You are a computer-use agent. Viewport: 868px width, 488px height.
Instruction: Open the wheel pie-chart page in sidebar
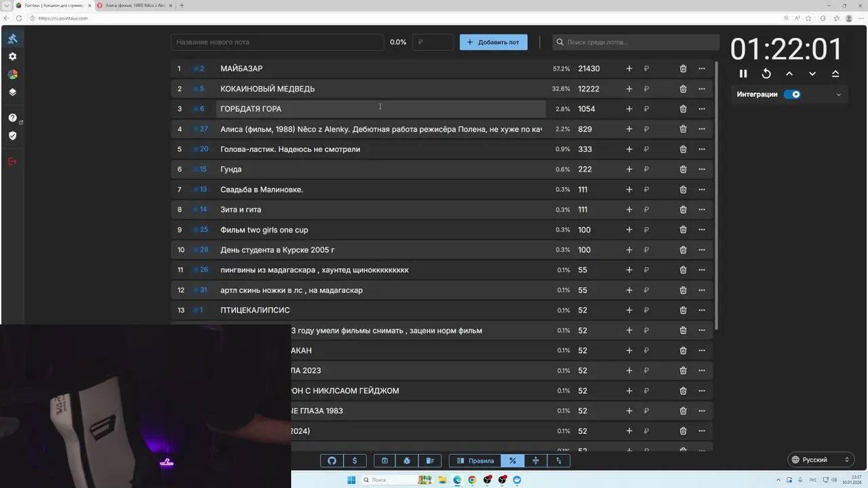[12, 75]
